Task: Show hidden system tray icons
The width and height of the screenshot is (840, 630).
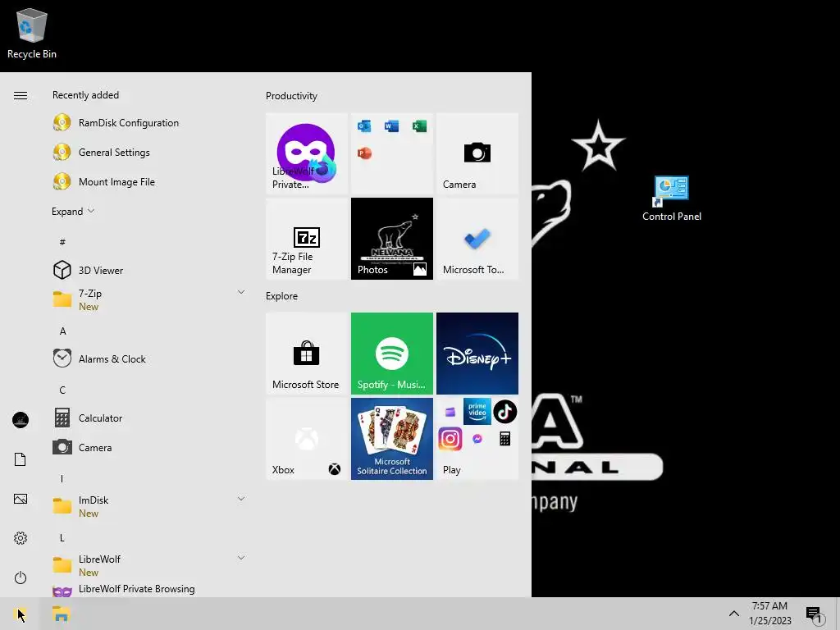Action: point(733,614)
